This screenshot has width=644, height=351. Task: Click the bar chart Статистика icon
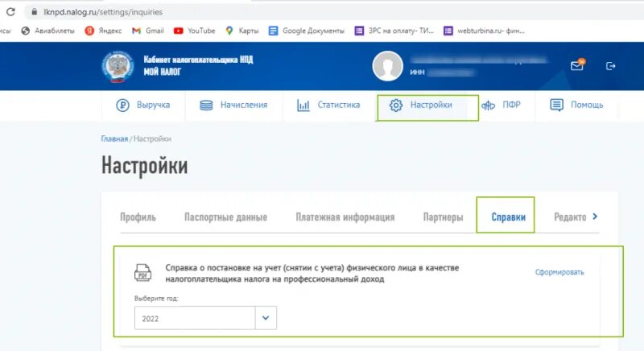pyautogui.click(x=303, y=105)
